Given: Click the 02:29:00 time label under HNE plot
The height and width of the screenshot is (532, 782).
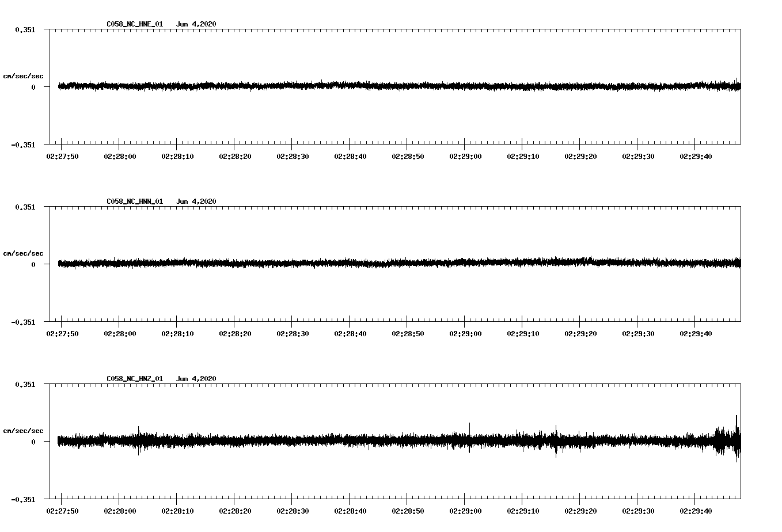Looking at the screenshot, I should pyautogui.click(x=465, y=157).
